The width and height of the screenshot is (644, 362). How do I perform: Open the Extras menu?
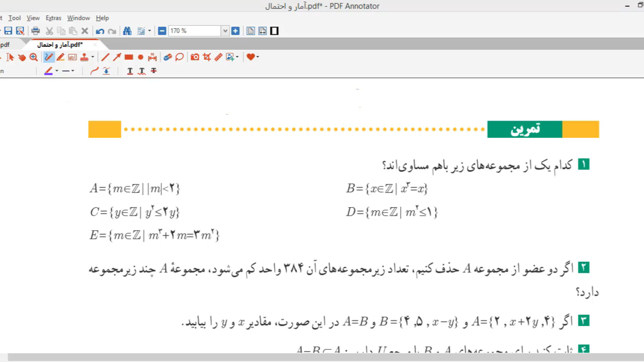53,18
